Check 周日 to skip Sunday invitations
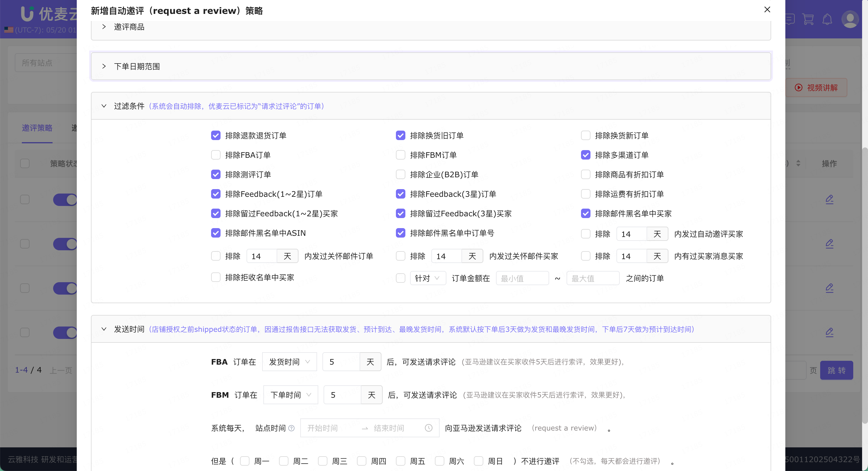The height and width of the screenshot is (471, 868). [x=479, y=461]
